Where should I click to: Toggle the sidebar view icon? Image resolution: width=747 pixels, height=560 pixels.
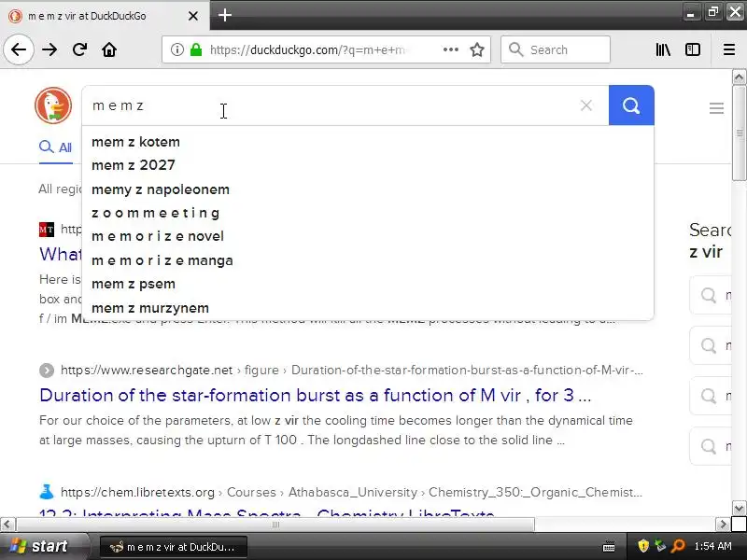tap(693, 49)
